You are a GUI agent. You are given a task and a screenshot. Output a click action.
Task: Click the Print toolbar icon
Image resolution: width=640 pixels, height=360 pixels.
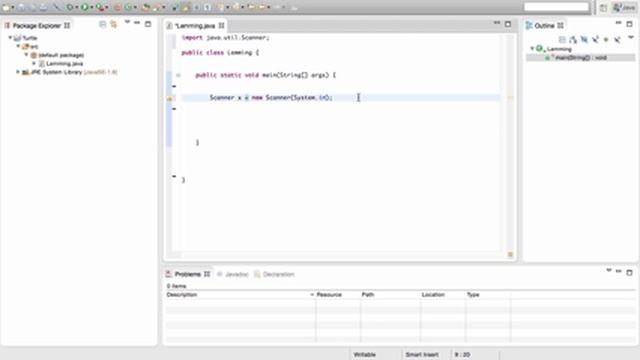tap(43, 7)
